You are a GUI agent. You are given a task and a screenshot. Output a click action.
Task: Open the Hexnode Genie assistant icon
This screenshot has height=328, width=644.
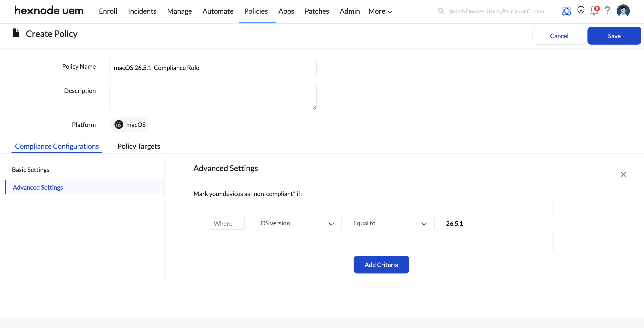566,11
